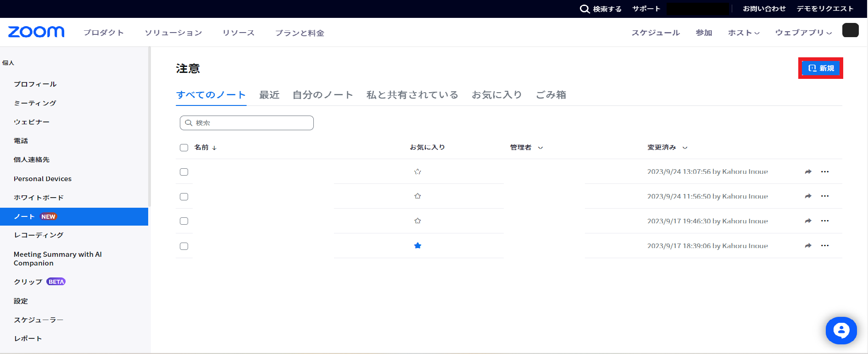Star the 13:07:56 note as favorite
The image size is (868, 354).
pos(417,171)
